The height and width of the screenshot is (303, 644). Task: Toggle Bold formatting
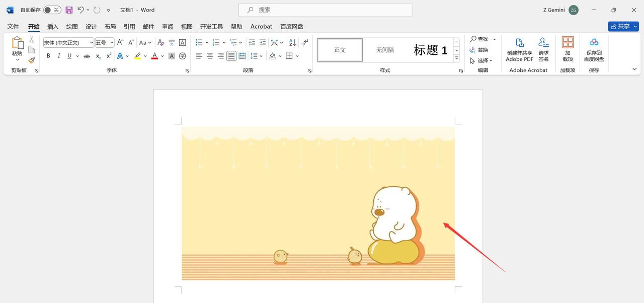click(x=48, y=56)
